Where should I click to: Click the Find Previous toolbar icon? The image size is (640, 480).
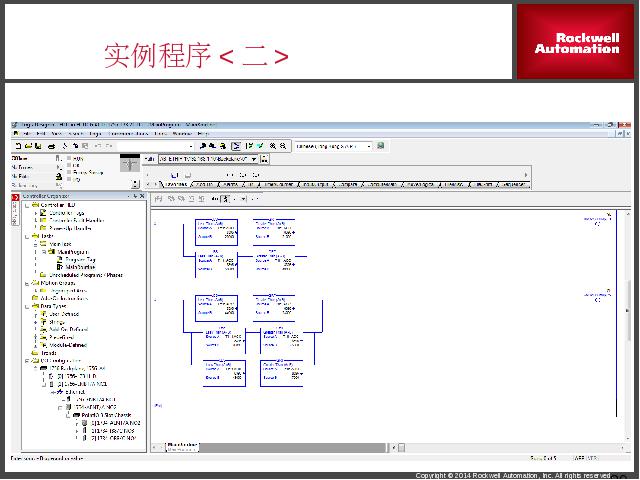(x=203, y=146)
